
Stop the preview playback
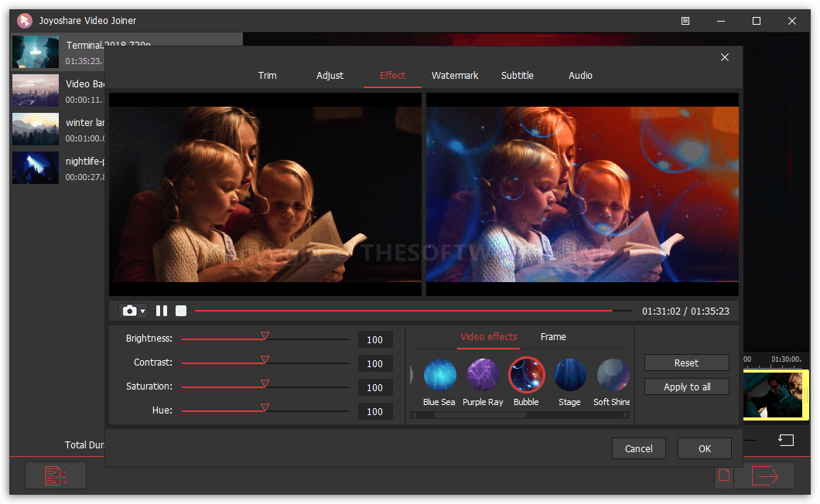(x=180, y=310)
